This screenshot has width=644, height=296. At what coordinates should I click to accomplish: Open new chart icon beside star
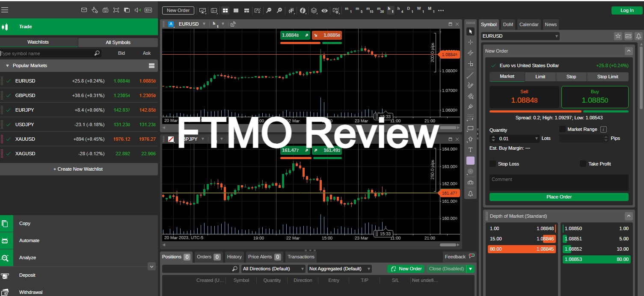(x=629, y=36)
